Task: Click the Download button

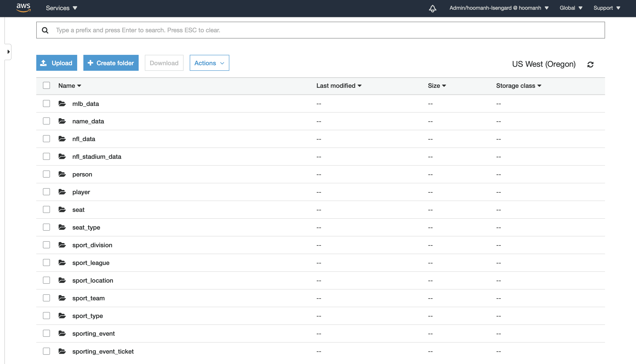Action: coord(164,63)
